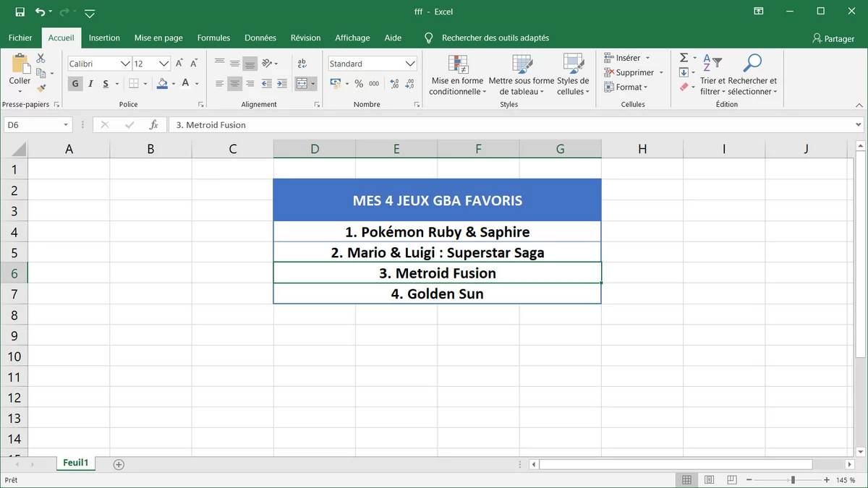Increase font size with the larger A icon

(x=179, y=64)
